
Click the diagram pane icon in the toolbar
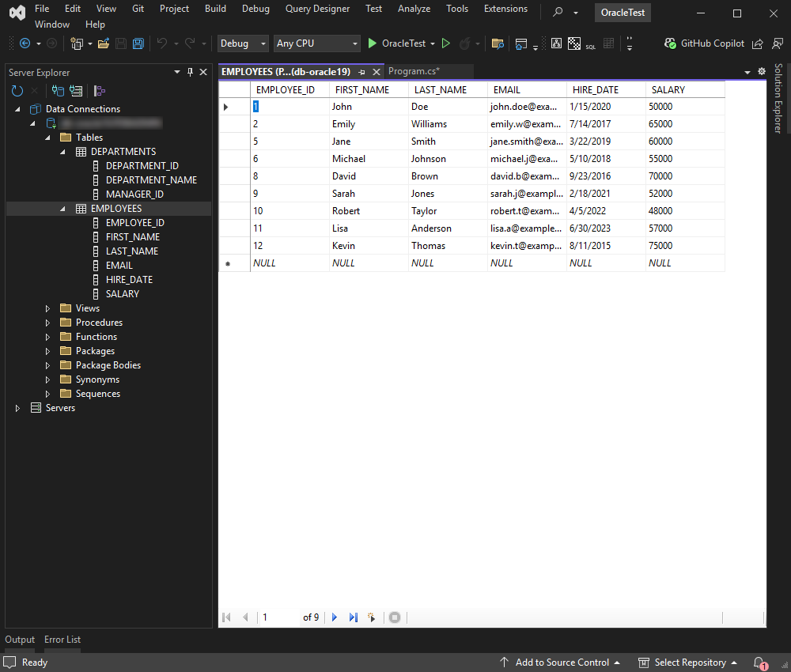(x=556, y=43)
